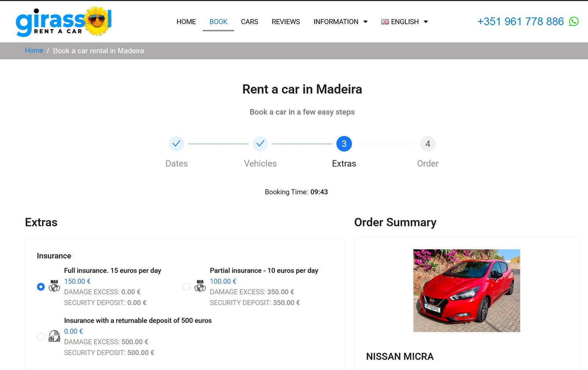Open the Home menu item
588x370 pixels.
coord(186,22)
